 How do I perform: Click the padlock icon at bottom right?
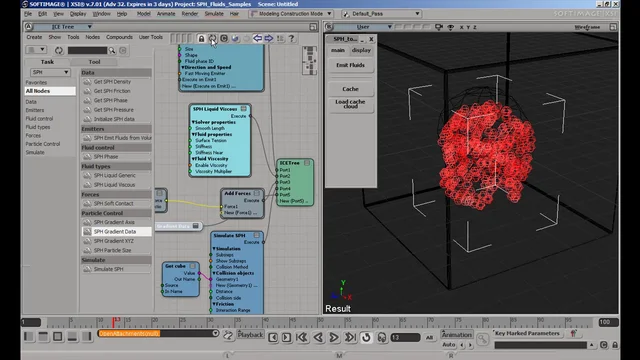coord(615,345)
